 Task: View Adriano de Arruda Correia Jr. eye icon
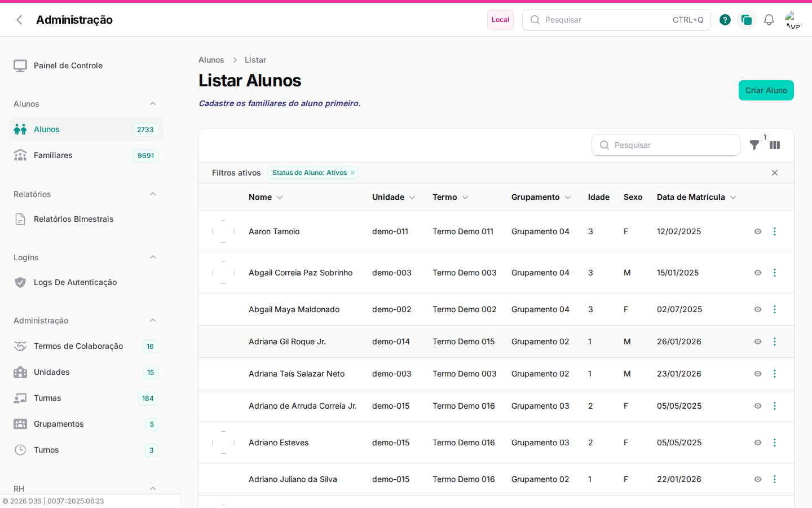[x=758, y=406]
